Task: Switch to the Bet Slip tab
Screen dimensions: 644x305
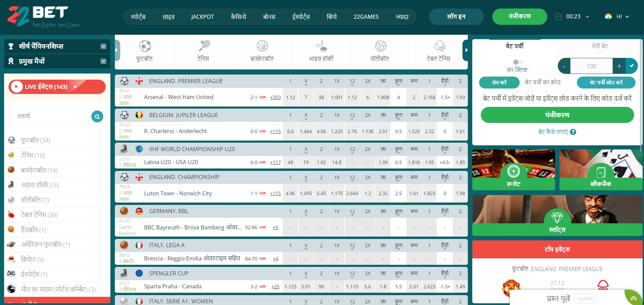Action: click(x=515, y=46)
